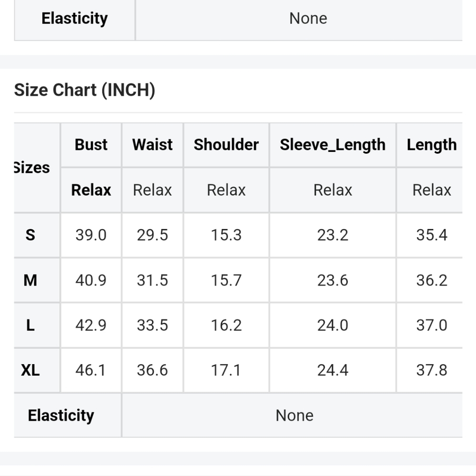Image resolution: width=476 pixels, height=476 pixels.
Task: Click the XL sleeve length value 24.4
Action: 333,370
